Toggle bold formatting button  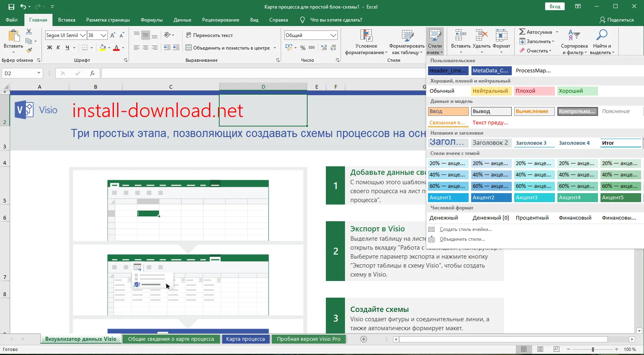coord(50,48)
